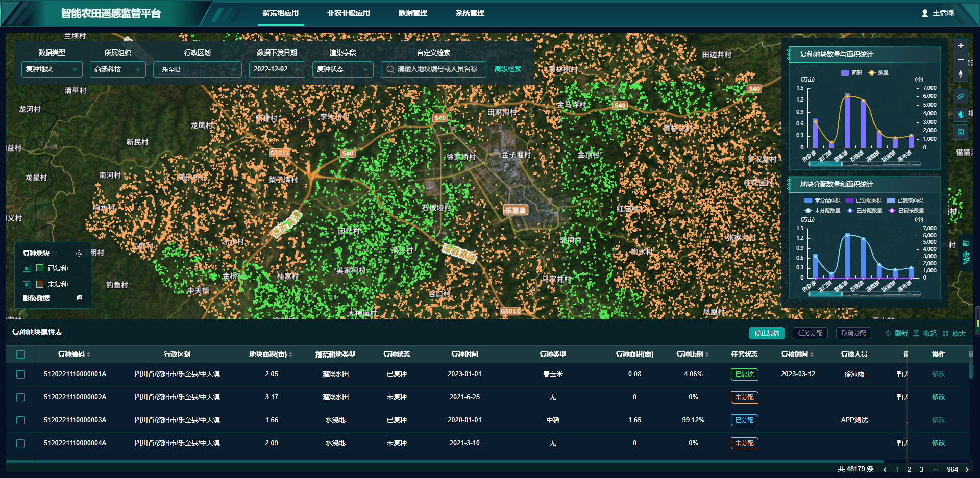
Task: Click the download/export icon on map toolbar
Action: [x=961, y=132]
